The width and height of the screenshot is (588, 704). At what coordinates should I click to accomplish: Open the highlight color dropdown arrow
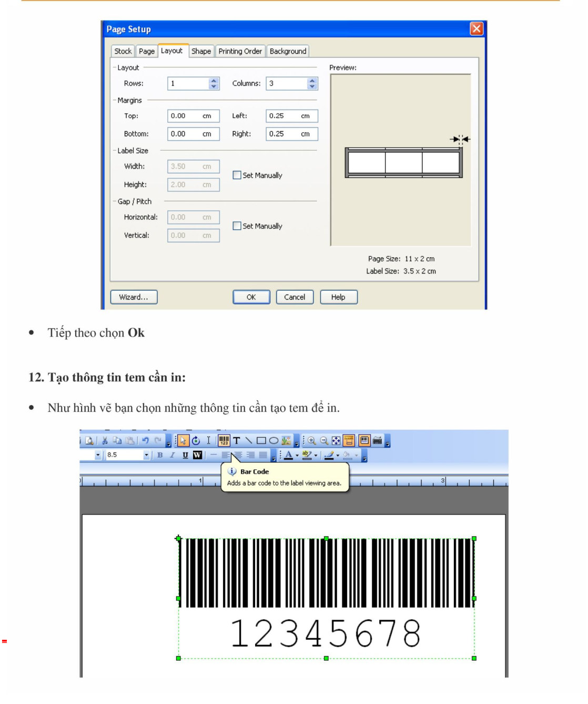[316, 456]
